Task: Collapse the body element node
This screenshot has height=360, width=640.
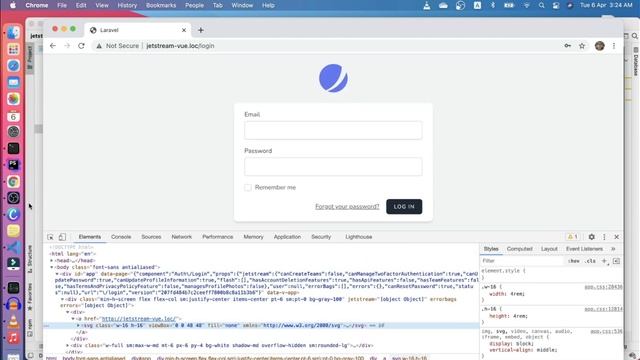Action: point(52,267)
